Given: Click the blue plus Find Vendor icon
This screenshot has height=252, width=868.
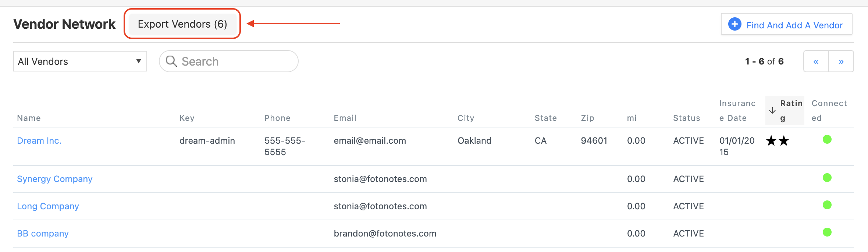Looking at the screenshot, I should (734, 24).
